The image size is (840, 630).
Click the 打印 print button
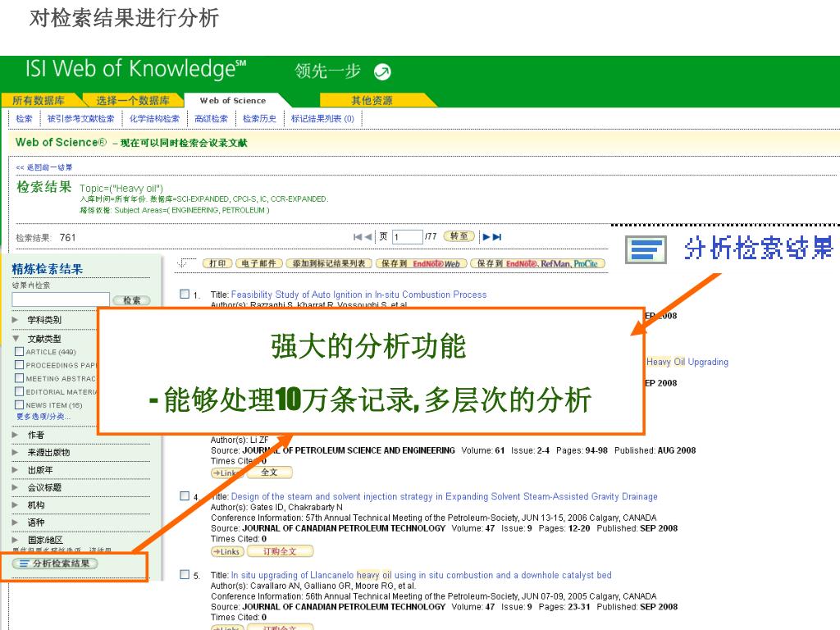tap(217, 263)
